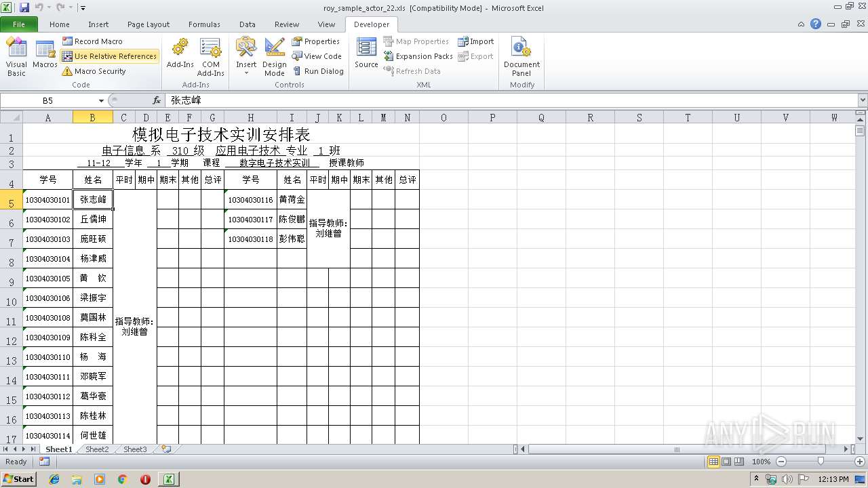This screenshot has height=488, width=868.
Task: Switch to the Home tab
Action: pos(60,24)
